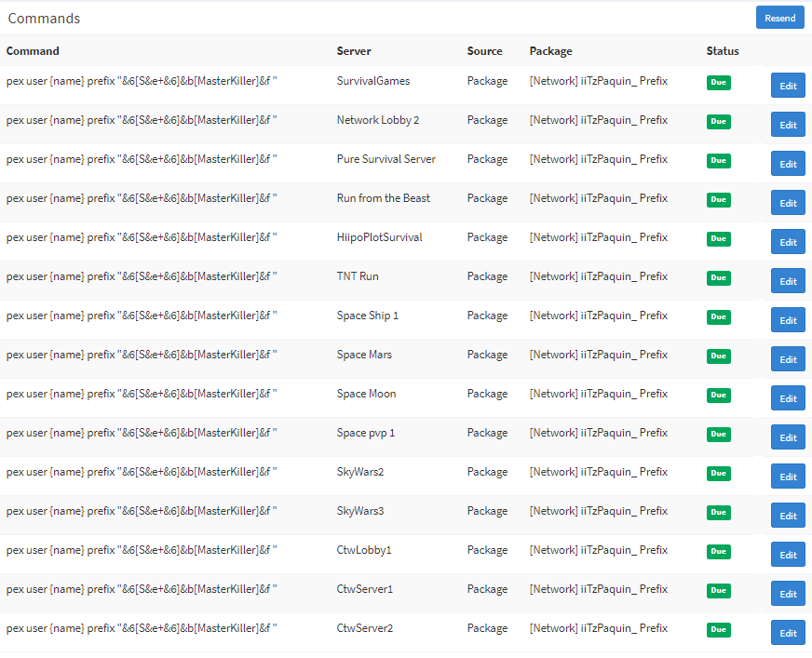
Task: Select the HiipoPlotSurvival server cell
Action: 379,237
